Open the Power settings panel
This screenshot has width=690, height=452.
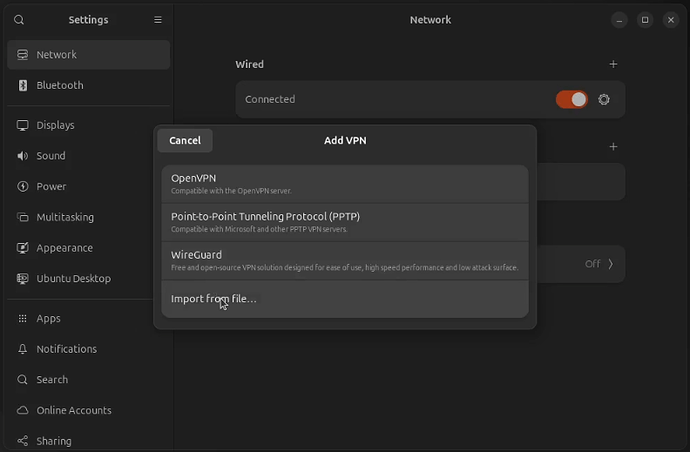pos(51,187)
